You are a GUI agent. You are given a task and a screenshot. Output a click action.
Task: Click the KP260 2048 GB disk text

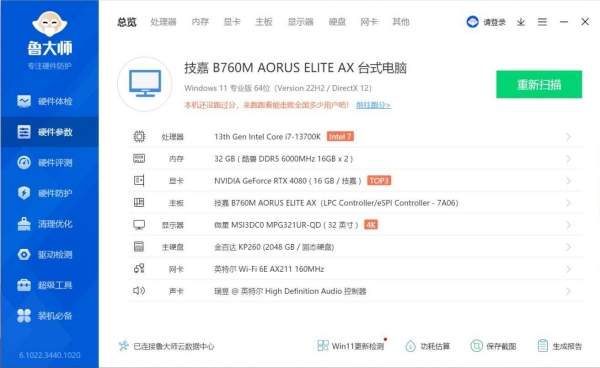point(274,247)
